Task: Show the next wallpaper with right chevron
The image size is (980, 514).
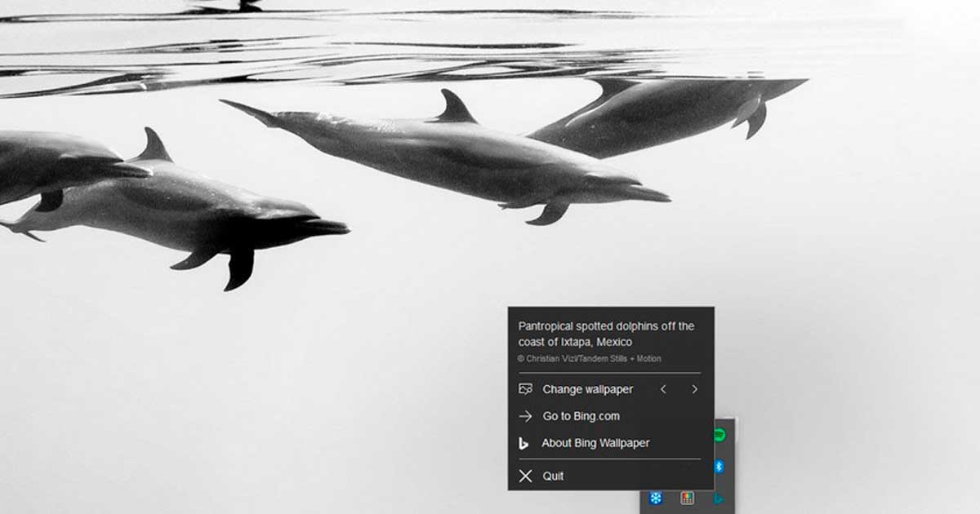Action: tap(695, 389)
